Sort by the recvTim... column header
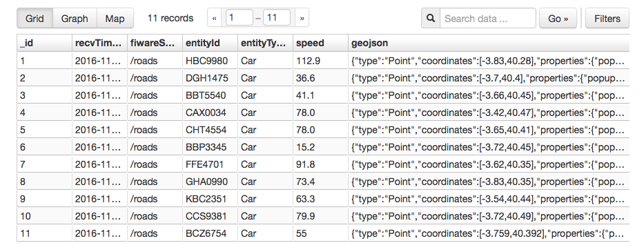This screenshot has width=644, height=252. tap(100, 43)
